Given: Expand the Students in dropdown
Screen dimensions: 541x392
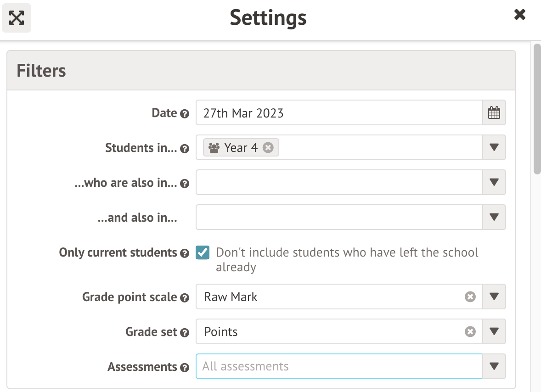Looking at the screenshot, I should [494, 148].
